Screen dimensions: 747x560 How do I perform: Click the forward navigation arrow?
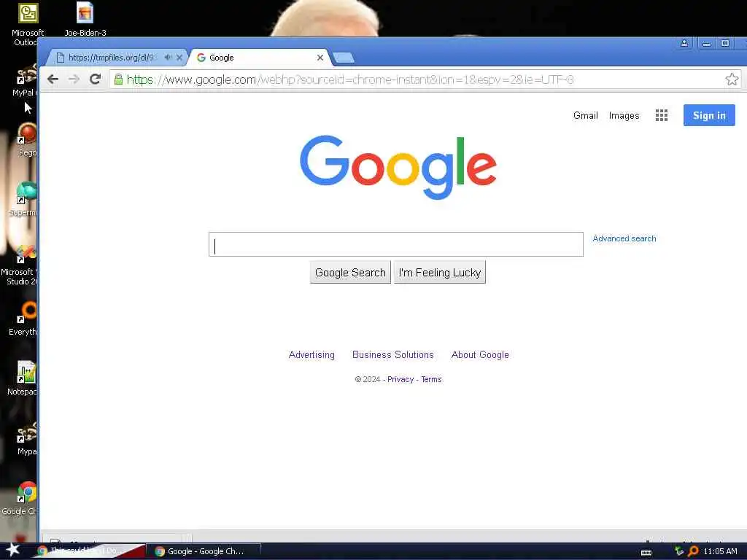point(74,79)
